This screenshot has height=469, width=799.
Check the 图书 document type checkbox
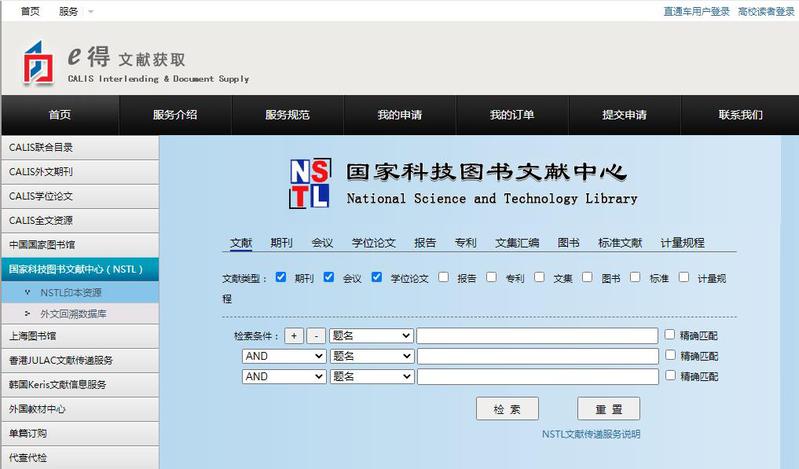588,277
